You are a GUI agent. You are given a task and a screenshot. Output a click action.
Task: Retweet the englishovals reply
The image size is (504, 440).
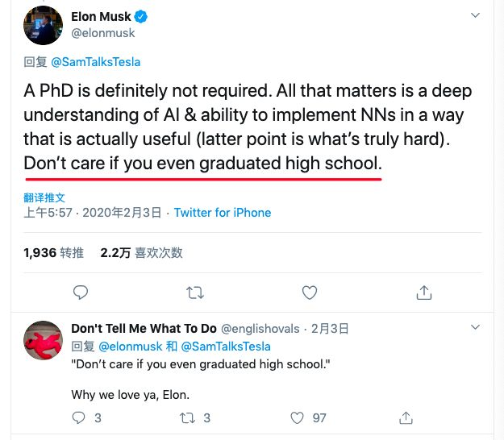pyautogui.click(x=188, y=417)
